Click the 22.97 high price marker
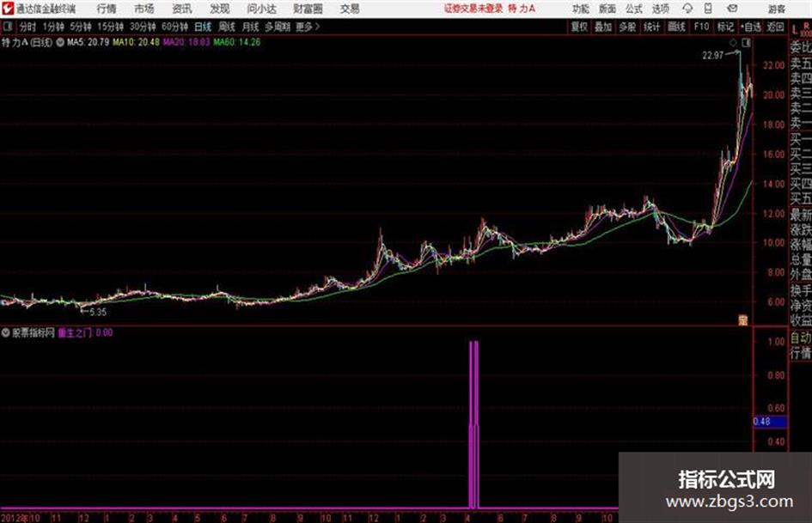This screenshot has width=812, height=523. [712, 56]
